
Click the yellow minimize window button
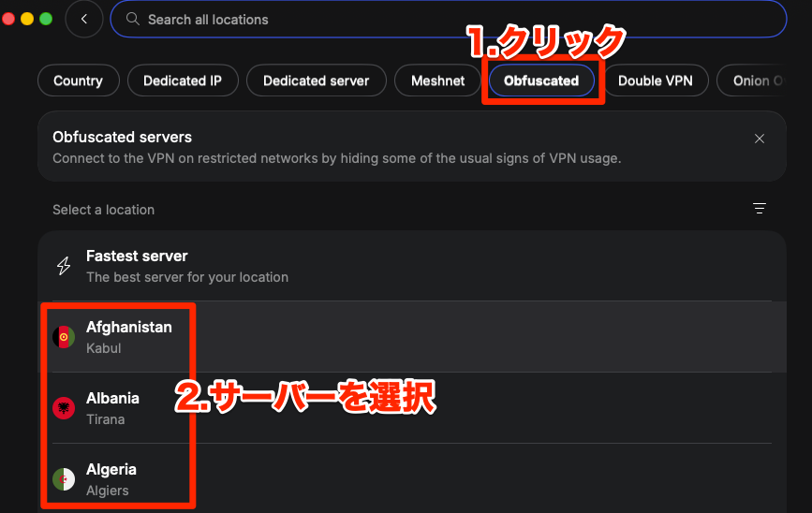[27, 19]
